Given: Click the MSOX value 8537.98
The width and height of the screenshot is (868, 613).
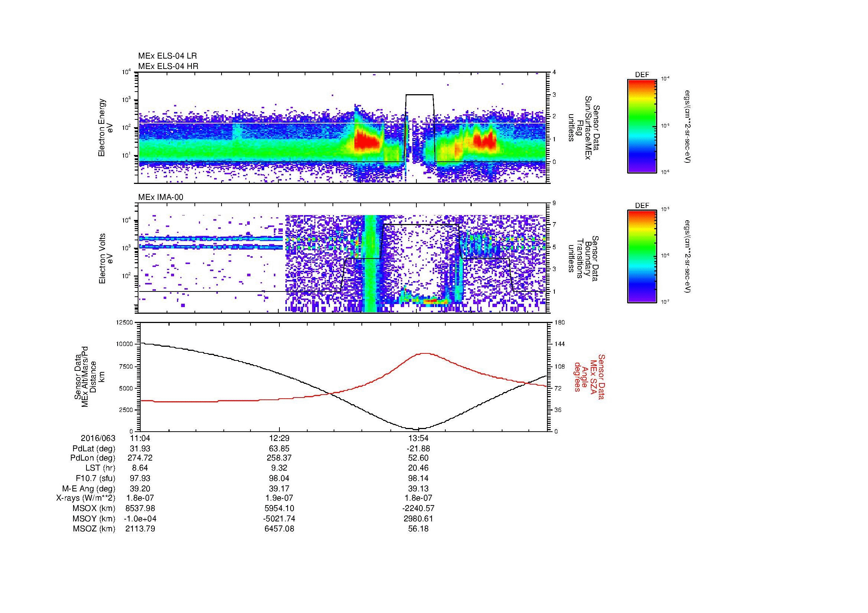Looking at the screenshot, I should coord(140,508).
